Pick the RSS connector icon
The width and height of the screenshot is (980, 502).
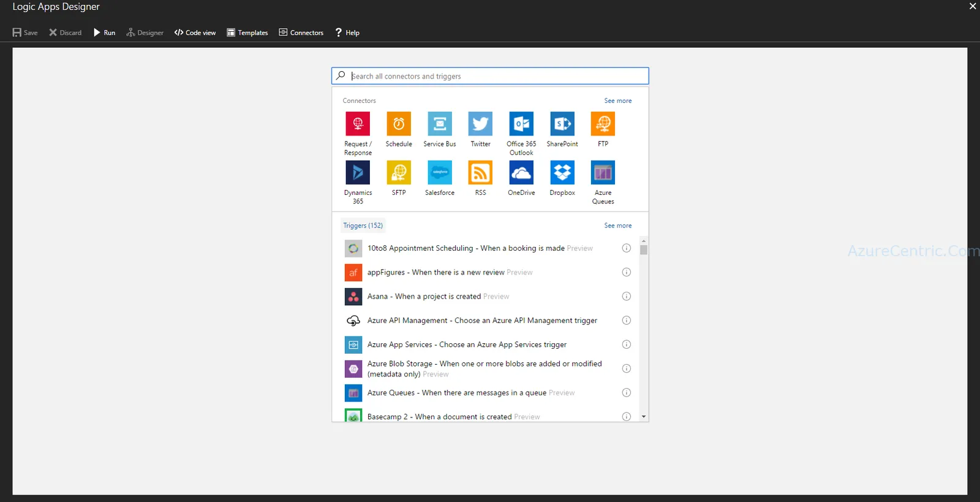point(480,172)
